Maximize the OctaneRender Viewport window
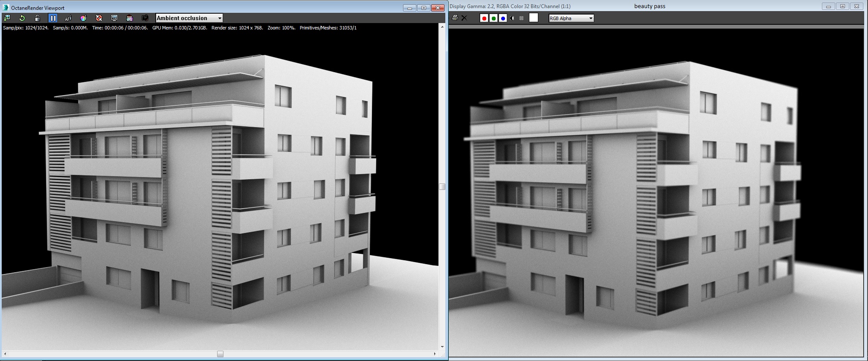 click(424, 8)
